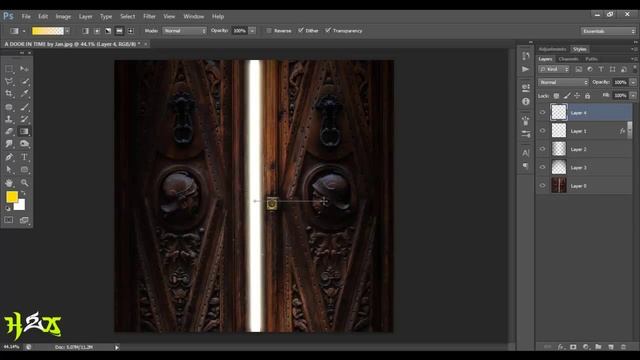Open gradient Mode dropdown in options bar
The image size is (640, 360).
pyautogui.click(x=184, y=31)
